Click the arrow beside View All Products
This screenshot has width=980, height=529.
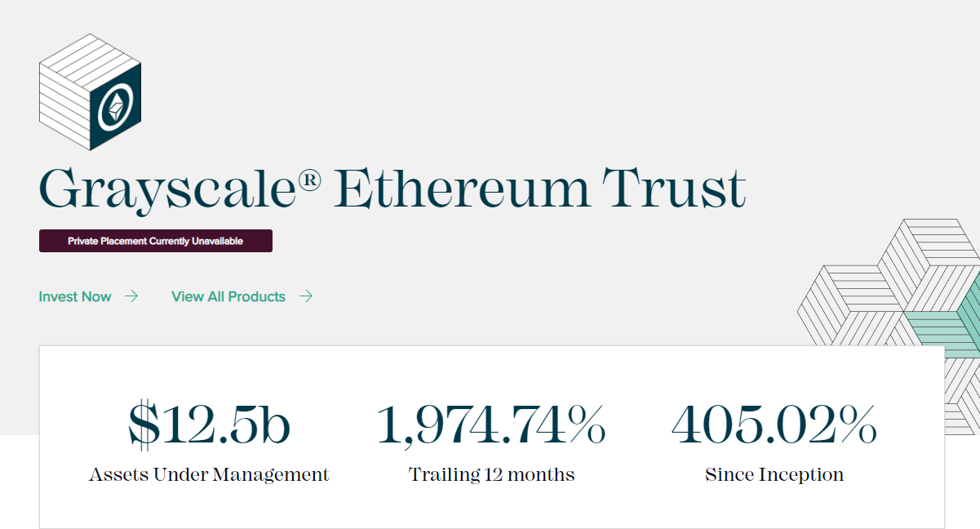306,296
